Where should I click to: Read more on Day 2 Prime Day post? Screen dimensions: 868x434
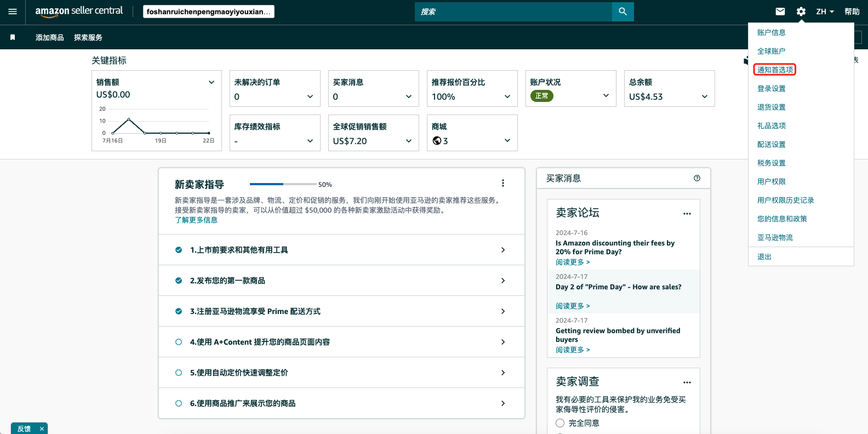click(x=573, y=306)
